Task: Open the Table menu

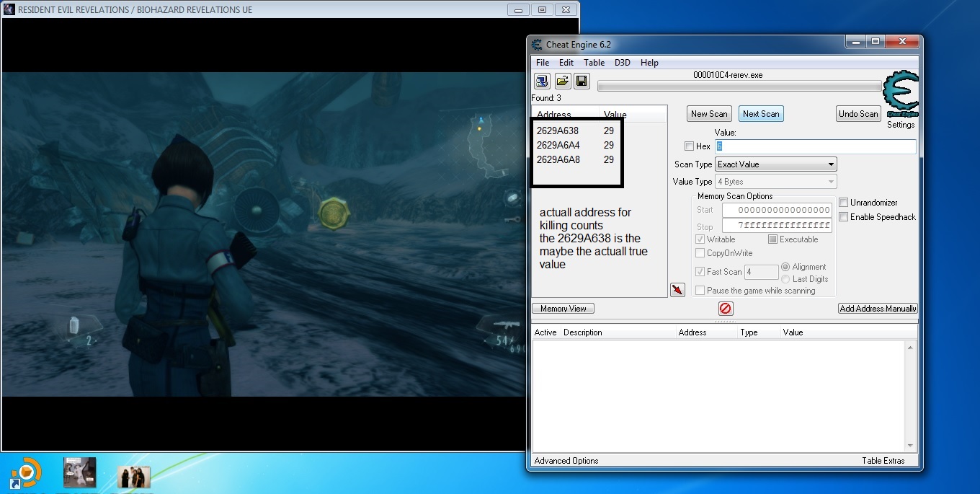Action: (x=594, y=63)
